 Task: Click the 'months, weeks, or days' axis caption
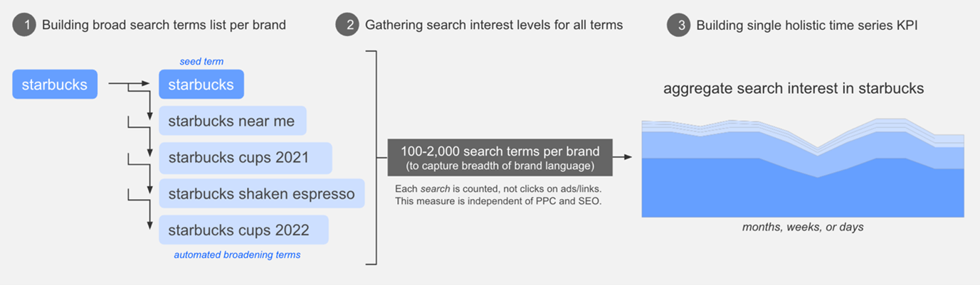click(x=803, y=227)
